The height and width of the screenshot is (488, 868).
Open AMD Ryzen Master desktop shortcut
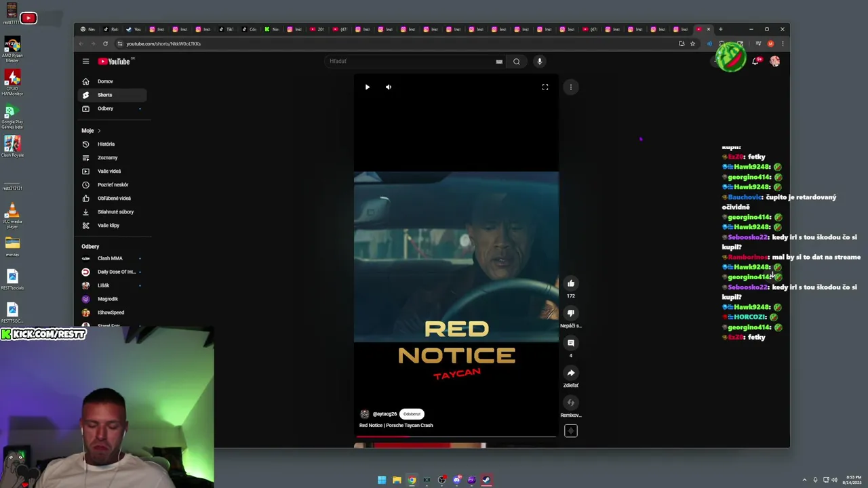pos(12,50)
